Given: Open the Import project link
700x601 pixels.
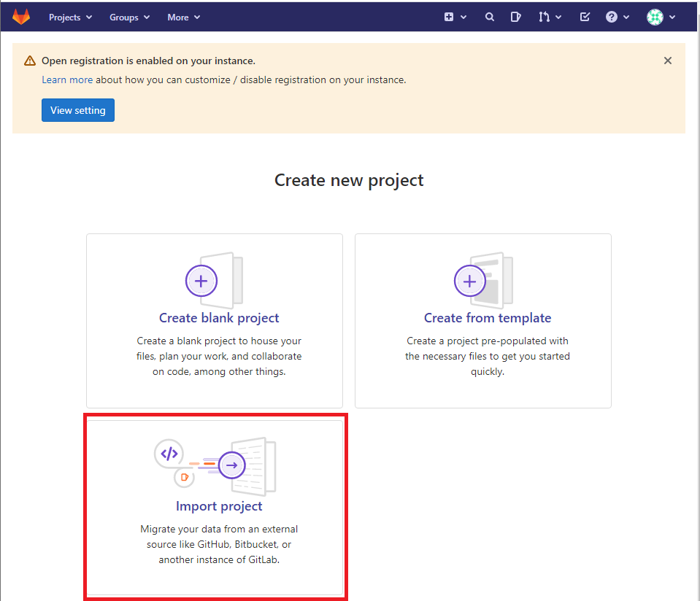Looking at the screenshot, I should 219,506.
